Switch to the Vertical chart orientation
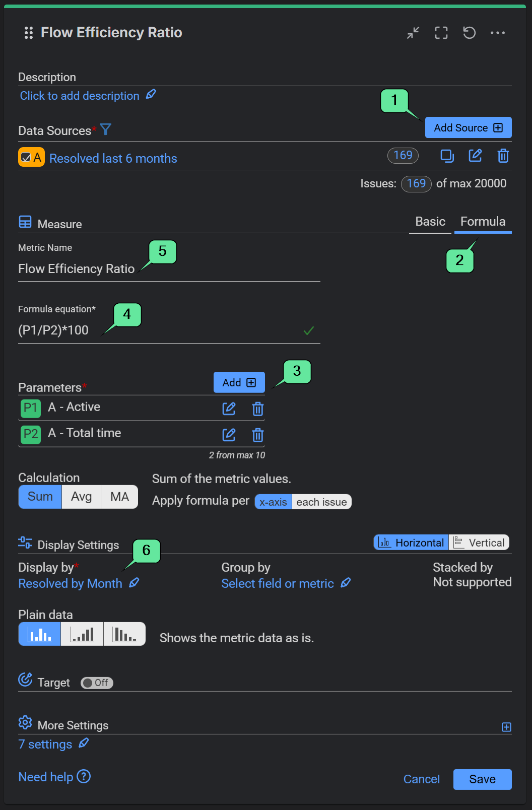The image size is (532, 810). coord(480,543)
